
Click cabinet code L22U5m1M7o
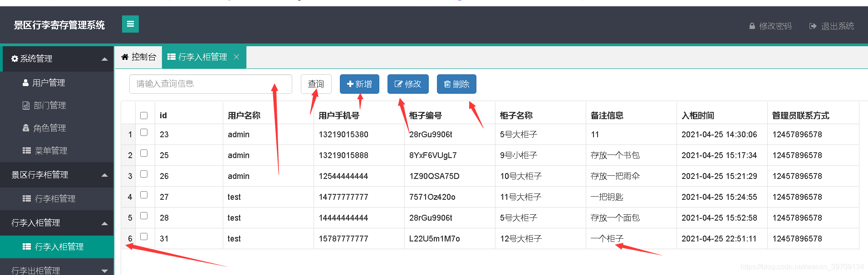435,239
